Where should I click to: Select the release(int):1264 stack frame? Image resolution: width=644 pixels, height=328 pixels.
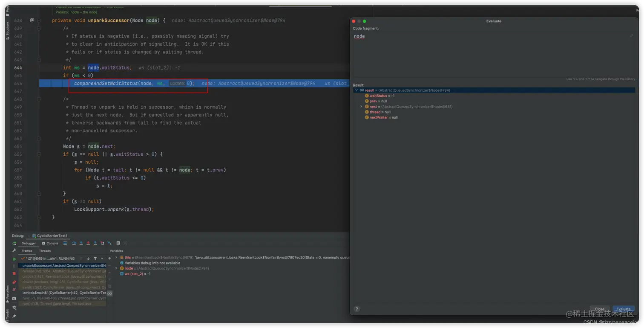point(62,271)
